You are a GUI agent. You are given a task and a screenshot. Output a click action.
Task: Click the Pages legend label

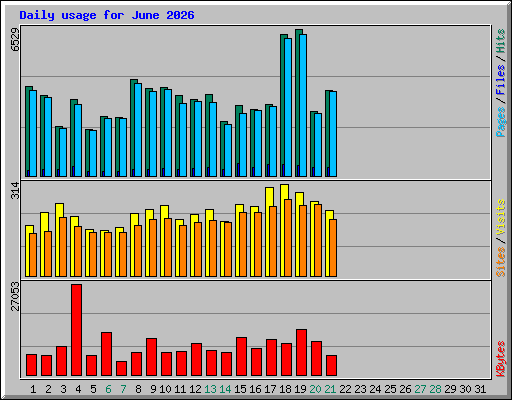click(x=501, y=122)
